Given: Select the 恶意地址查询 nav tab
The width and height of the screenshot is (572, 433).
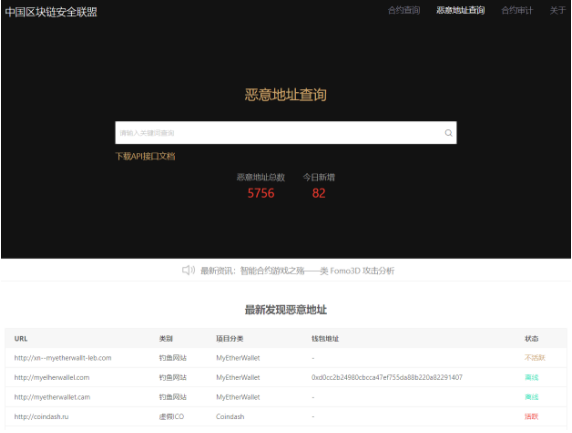Looking at the screenshot, I should click(460, 11).
